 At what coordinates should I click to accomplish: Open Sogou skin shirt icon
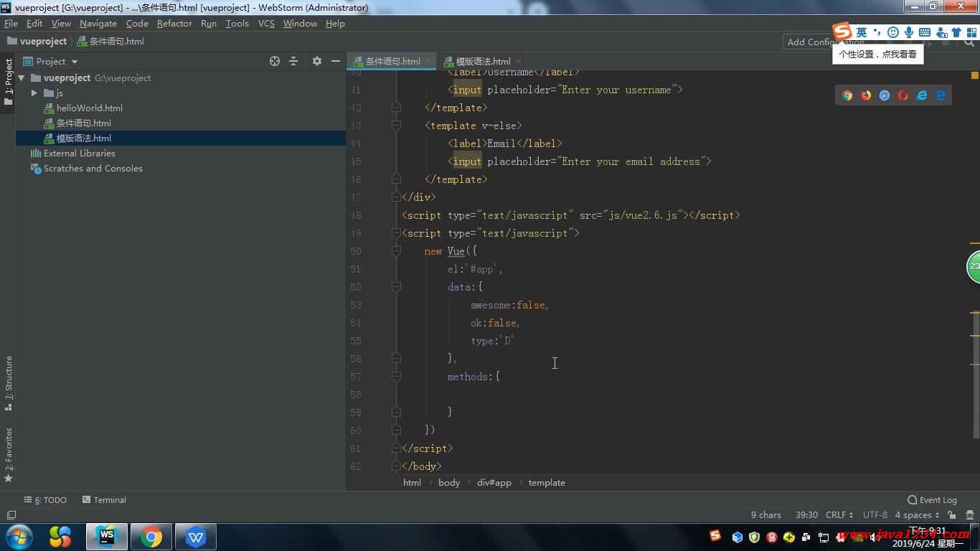click(x=956, y=32)
